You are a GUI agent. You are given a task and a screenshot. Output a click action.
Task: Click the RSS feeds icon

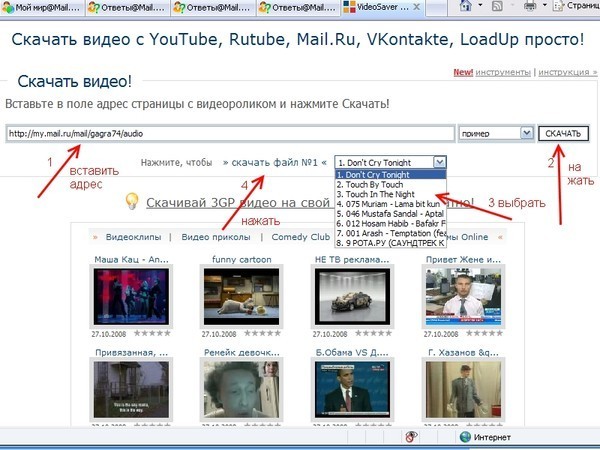(x=497, y=6)
